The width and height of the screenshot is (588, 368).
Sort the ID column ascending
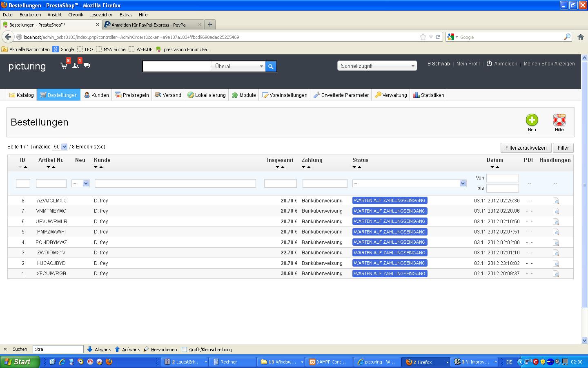tap(25, 167)
